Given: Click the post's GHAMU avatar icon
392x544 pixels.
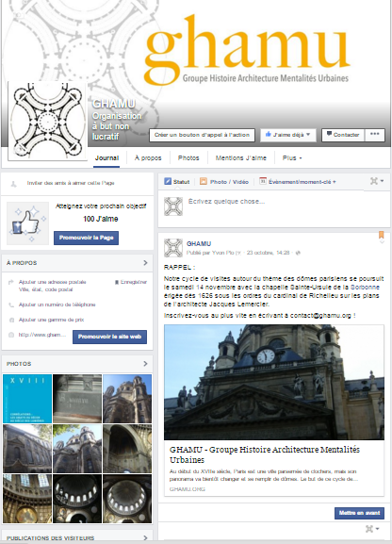Looking at the screenshot, I should click(173, 248).
